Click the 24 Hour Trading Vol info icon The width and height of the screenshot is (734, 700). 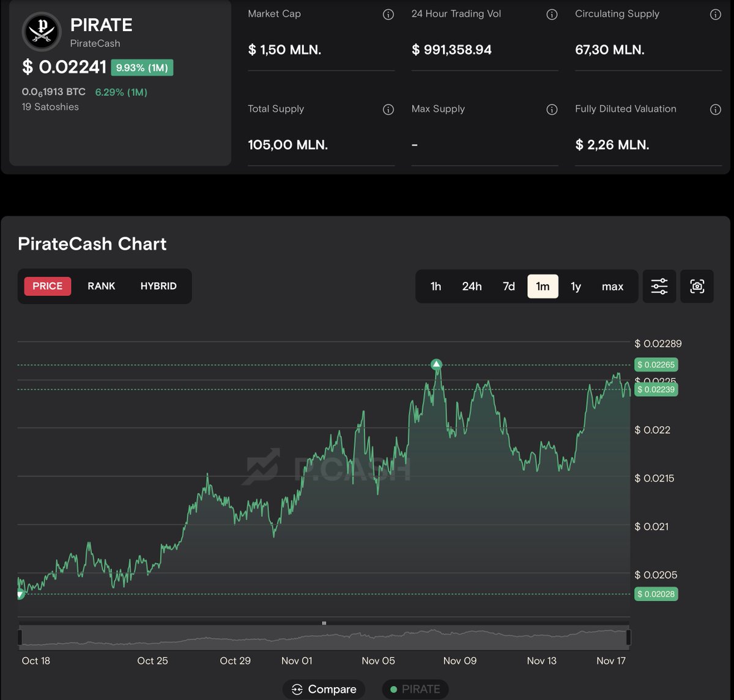pos(552,14)
